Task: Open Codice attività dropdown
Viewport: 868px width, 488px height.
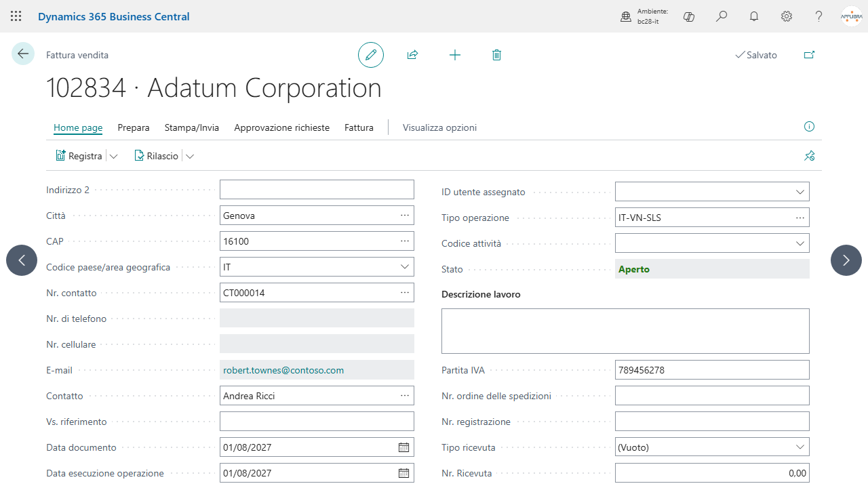Action: pos(800,243)
